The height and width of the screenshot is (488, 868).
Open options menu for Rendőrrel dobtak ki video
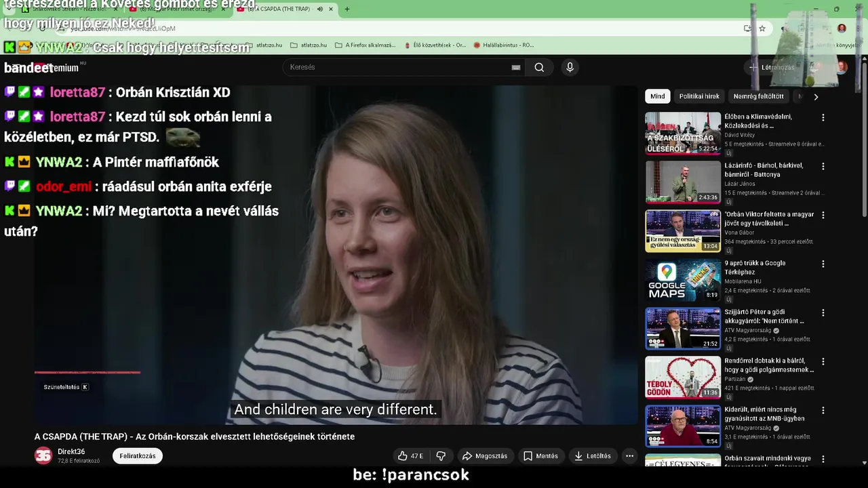(823, 361)
